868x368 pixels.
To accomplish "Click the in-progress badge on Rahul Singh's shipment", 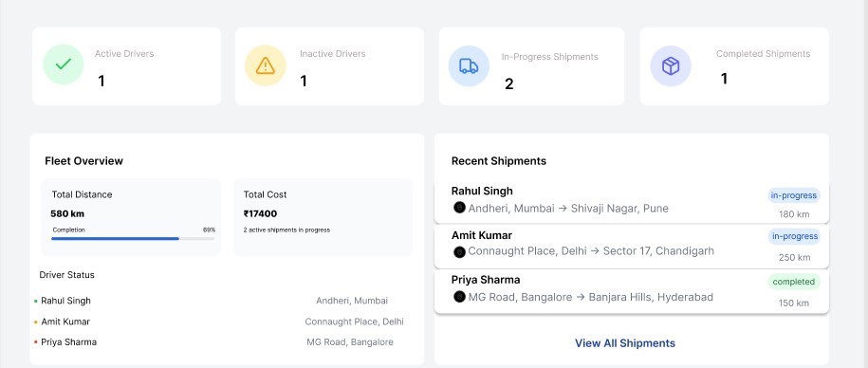I will coord(794,195).
